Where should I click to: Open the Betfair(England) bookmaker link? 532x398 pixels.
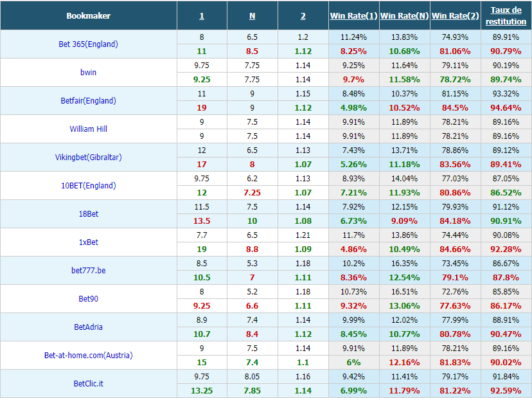coord(88,100)
